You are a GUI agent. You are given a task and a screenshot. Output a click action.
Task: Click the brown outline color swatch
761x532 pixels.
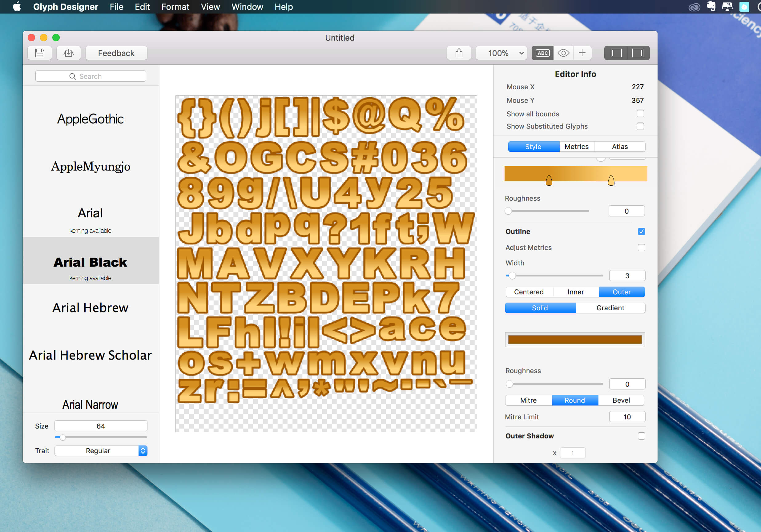point(575,339)
